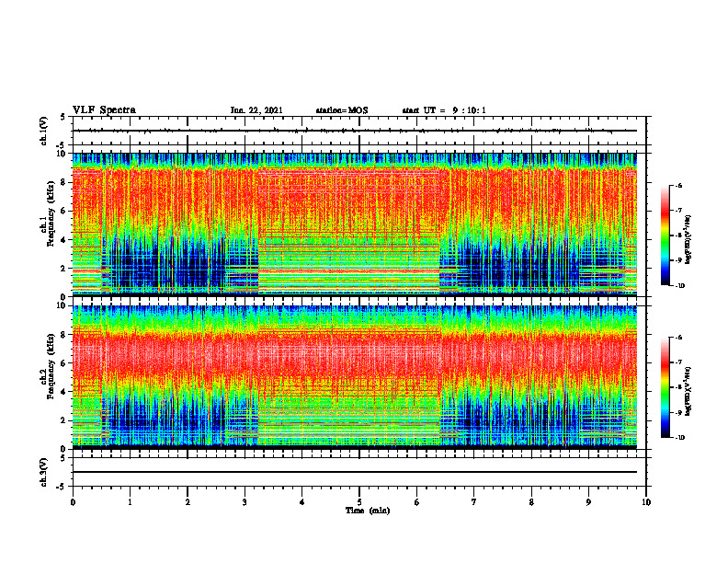Click the '-10' label on ch.2 color scale

coord(679,438)
